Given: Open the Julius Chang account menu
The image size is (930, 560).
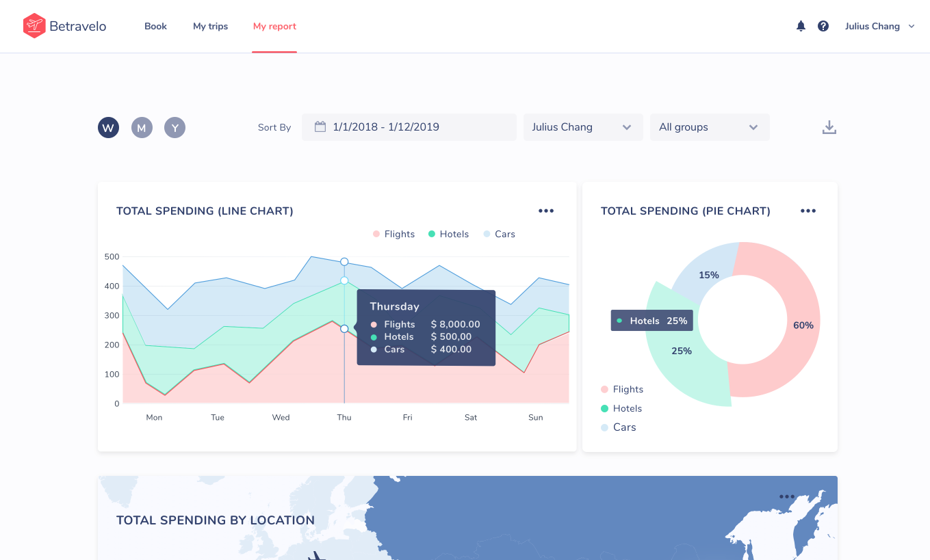Looking at the screenshot, I should (x=880, y=26).
